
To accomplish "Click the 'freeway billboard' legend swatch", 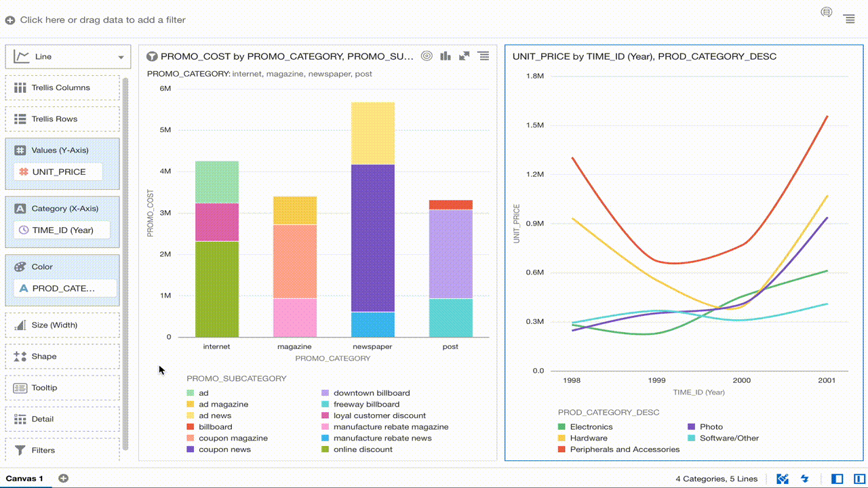I will point(325,405).
